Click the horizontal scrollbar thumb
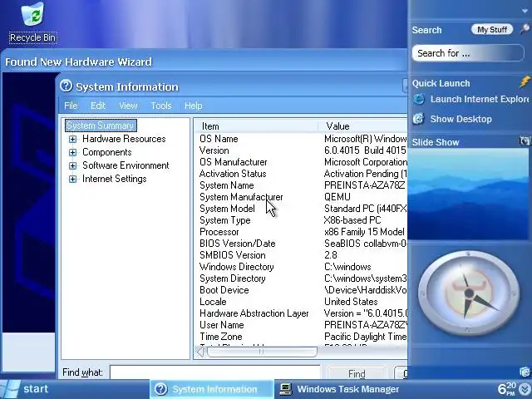532x399 pixels. pos(262,352)
